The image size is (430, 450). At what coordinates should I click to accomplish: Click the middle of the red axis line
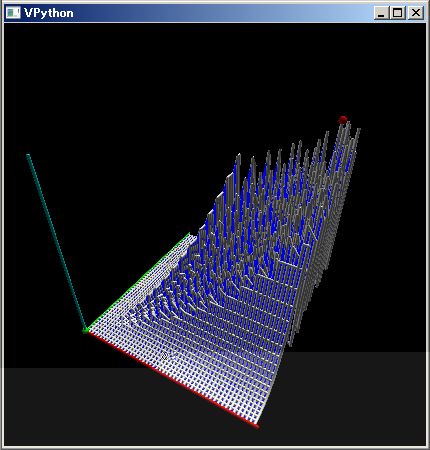pyautogui.click(x=173, y=379)
